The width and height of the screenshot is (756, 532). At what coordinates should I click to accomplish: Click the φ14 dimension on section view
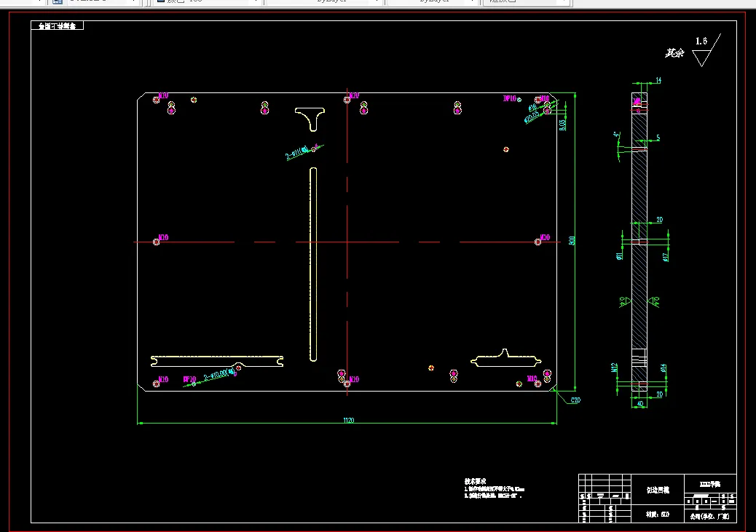(664, 368)
